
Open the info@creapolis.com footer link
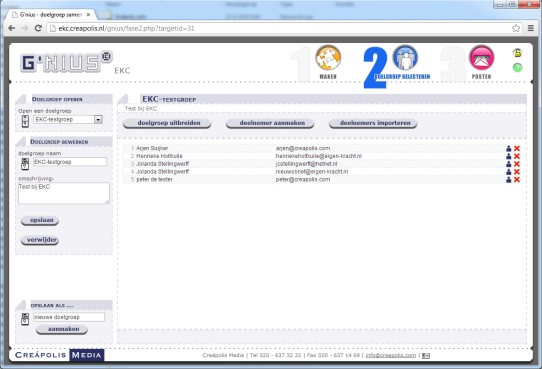tap(391, 355)
